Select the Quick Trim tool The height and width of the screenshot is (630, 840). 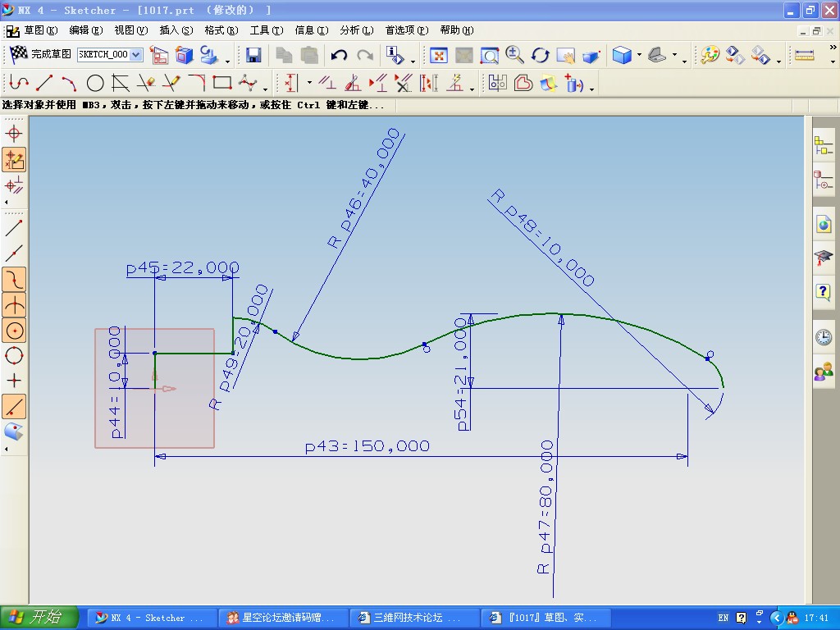tap(146, 83)
